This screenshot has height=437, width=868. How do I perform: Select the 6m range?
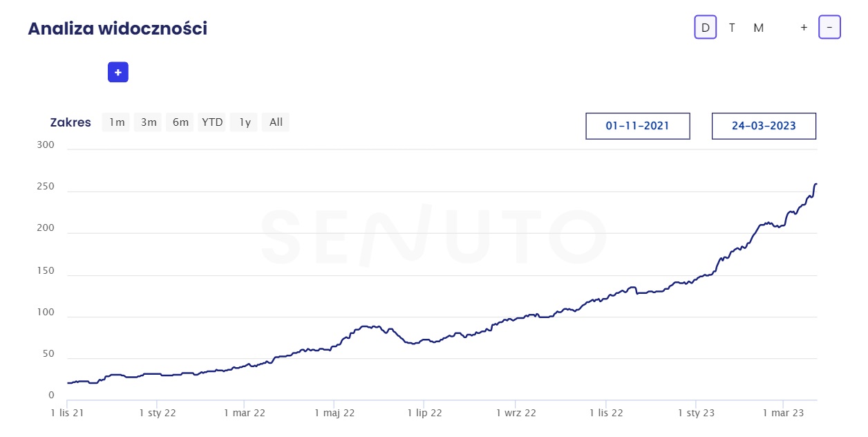coord(180,122)
